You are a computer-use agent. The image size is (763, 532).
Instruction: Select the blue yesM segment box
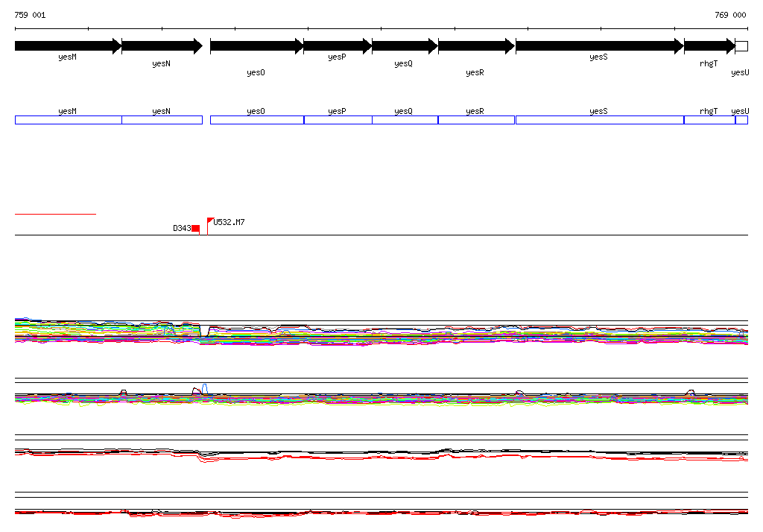pyautogui.click(x=68, y=120)
